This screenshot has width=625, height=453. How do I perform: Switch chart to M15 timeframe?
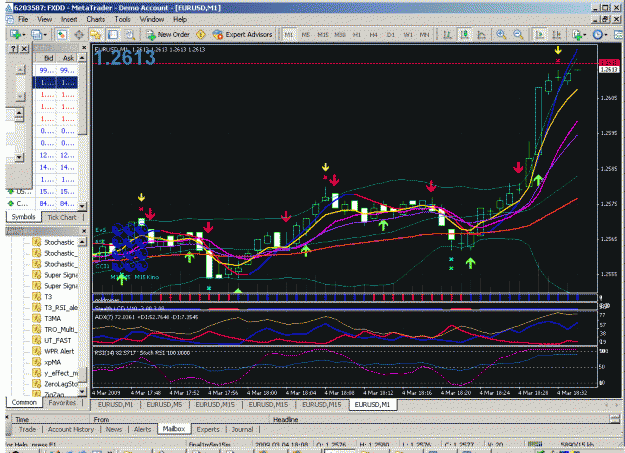pos(323,35)
